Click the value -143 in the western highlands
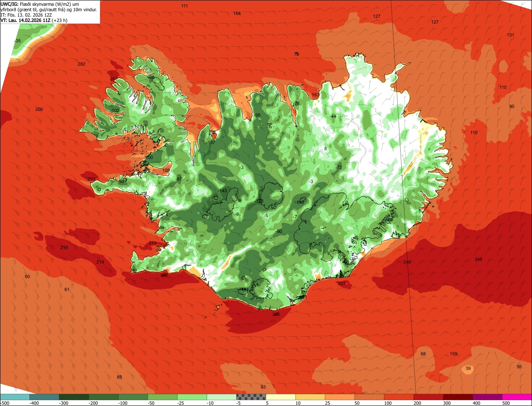Viewport: 532px width, 406px height. click(223, 191)
